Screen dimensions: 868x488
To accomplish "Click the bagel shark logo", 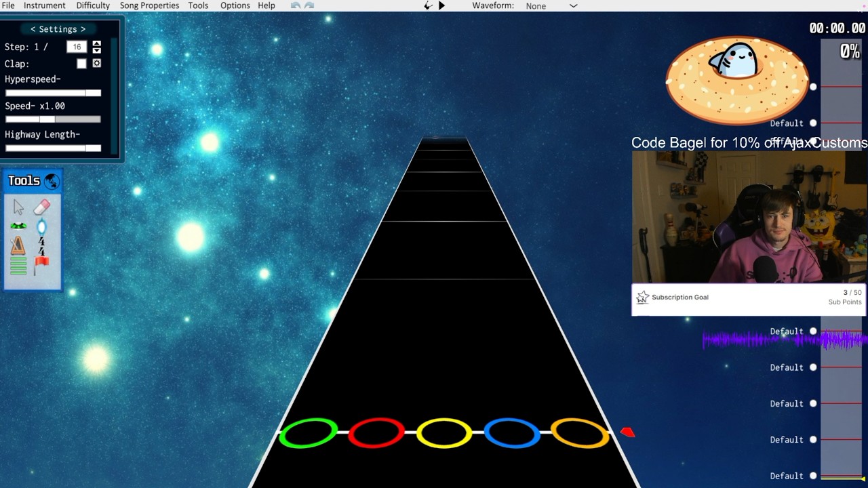I will pos(737,80).
